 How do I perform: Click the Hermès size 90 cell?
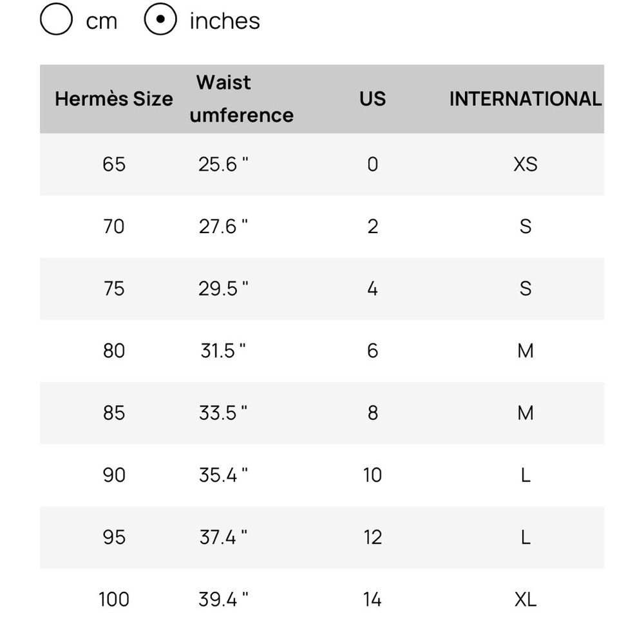click(114, 475)
